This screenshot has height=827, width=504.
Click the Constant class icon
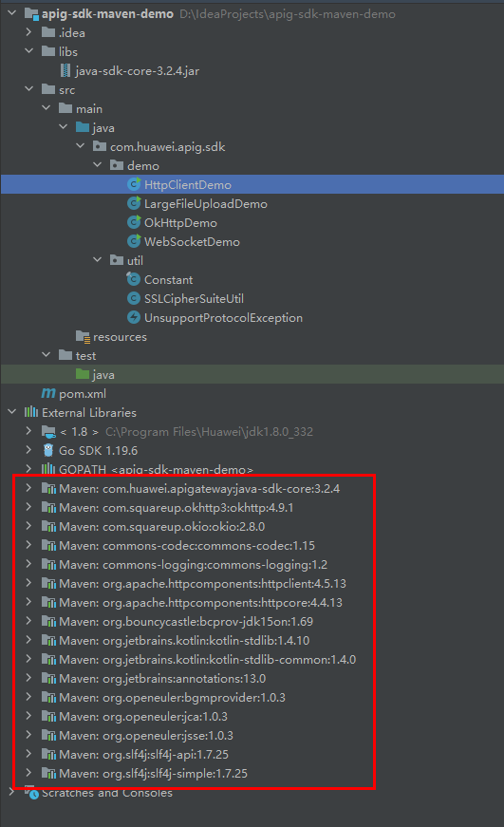pos(134,279)
